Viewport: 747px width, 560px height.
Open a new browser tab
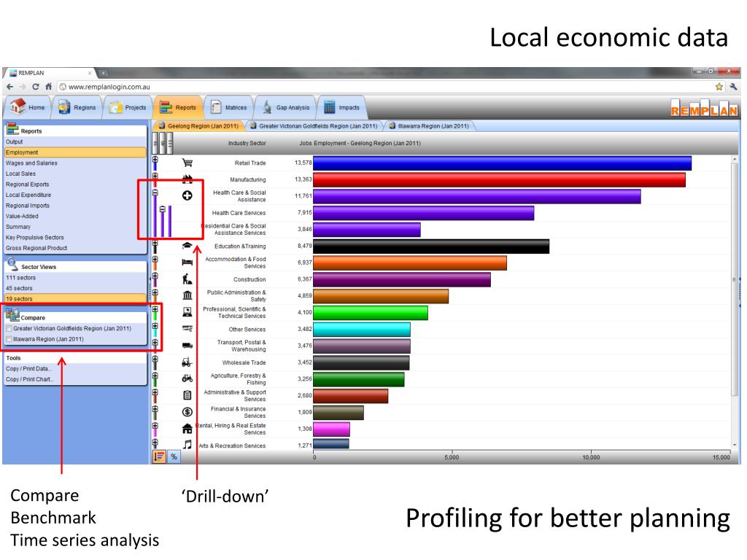click(x=103, y=73)
